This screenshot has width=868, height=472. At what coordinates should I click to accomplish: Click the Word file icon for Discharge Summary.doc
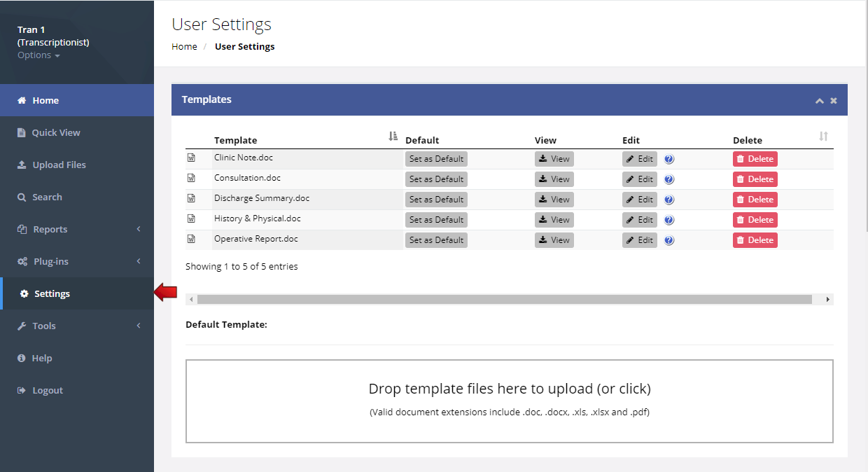click(191, 199)
